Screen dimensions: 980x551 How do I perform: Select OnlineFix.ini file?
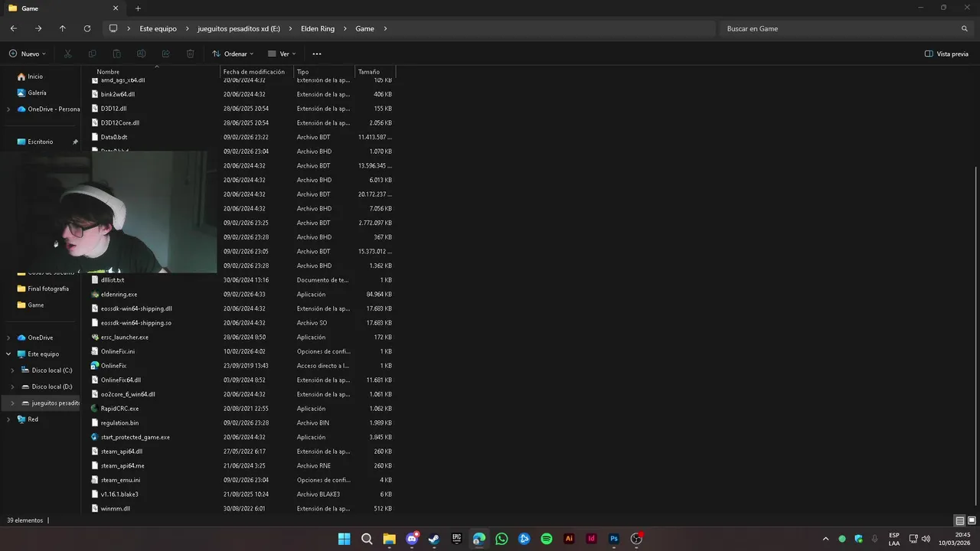click(x=117, y=351)
